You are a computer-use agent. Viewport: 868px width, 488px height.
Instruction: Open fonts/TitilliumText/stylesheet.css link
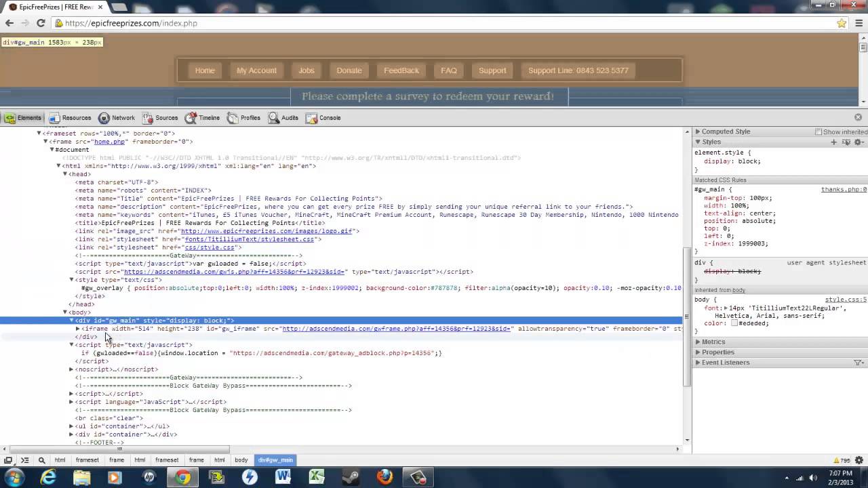(x=250, y=239)
